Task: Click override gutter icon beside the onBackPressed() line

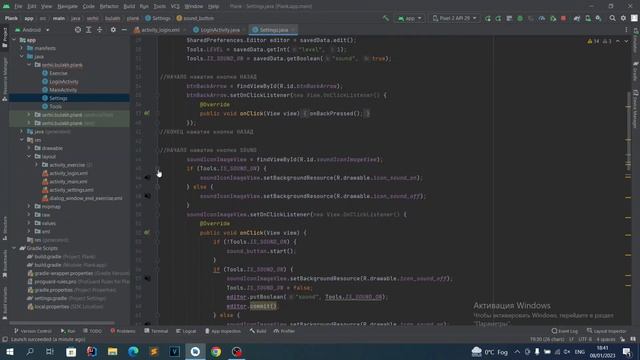Action: tap(147, 113)
